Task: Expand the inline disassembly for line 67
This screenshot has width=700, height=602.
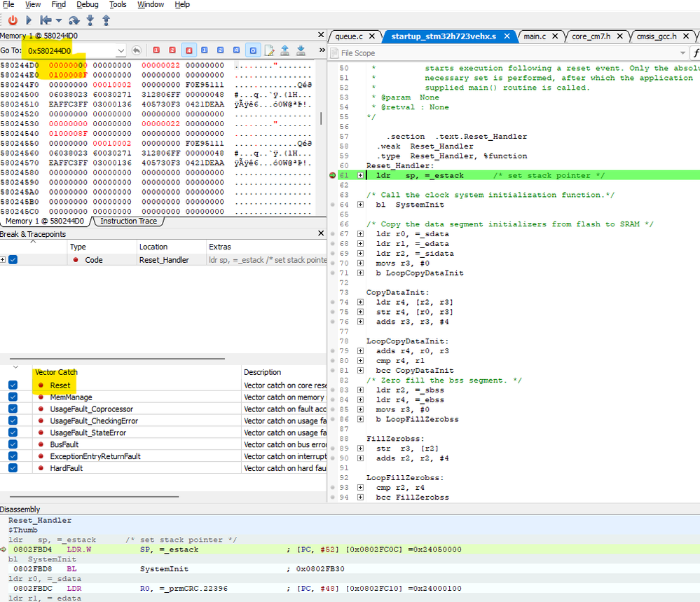Action: [360, 234]
